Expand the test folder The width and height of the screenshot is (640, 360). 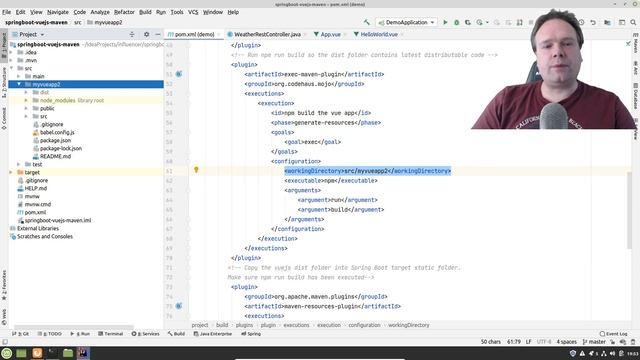click(x=19, y=164)
